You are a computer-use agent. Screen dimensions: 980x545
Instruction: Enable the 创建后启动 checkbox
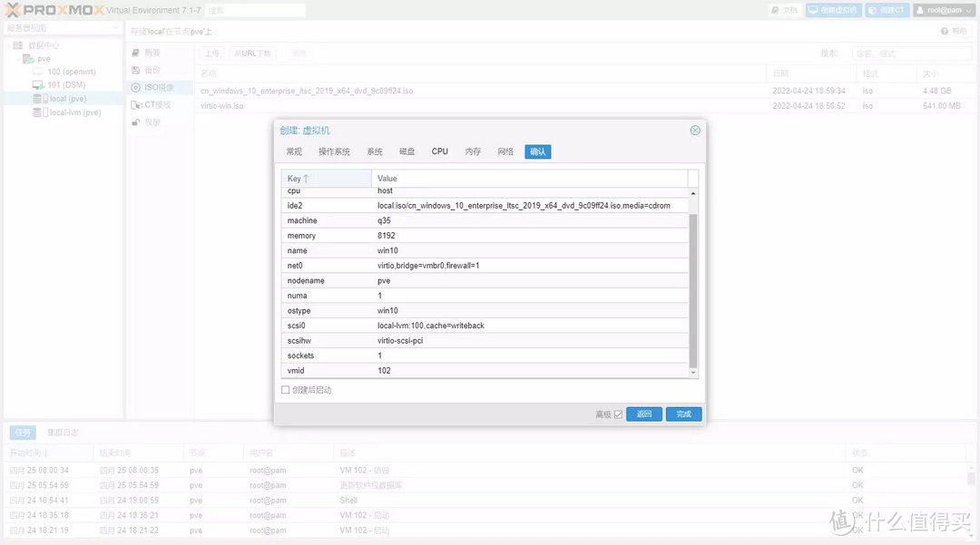[x=286, y=390]
